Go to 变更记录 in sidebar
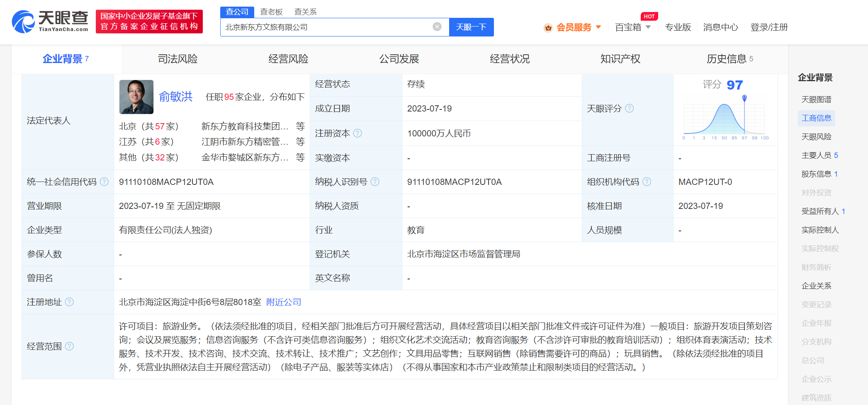Viewport: 868px width, 405px height. [x=816, y=305]
